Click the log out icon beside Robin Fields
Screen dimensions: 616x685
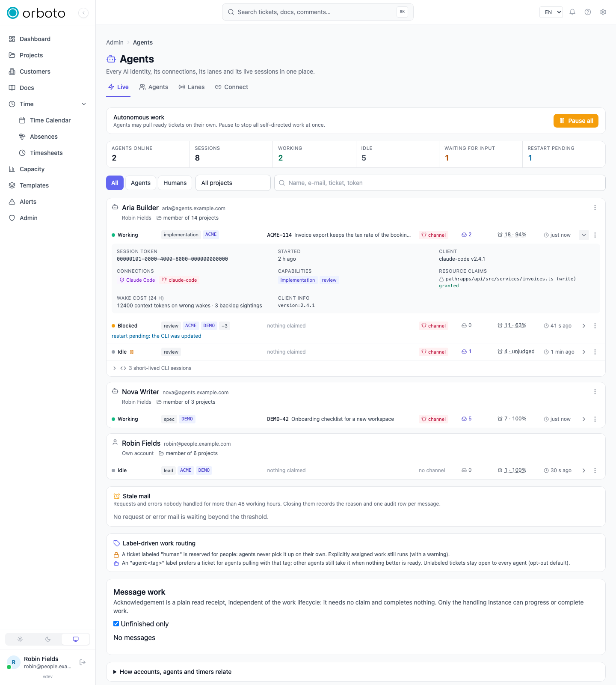[83, 662]
